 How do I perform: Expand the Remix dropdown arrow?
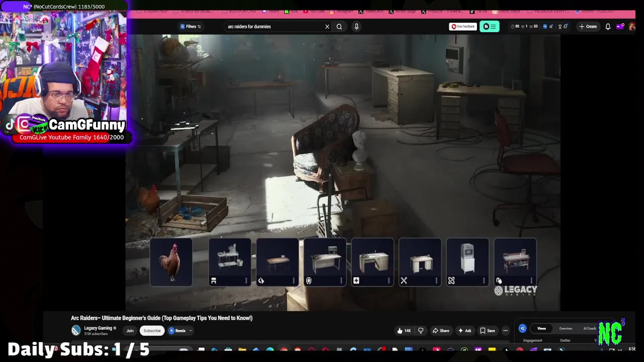(x=191, y=331)
